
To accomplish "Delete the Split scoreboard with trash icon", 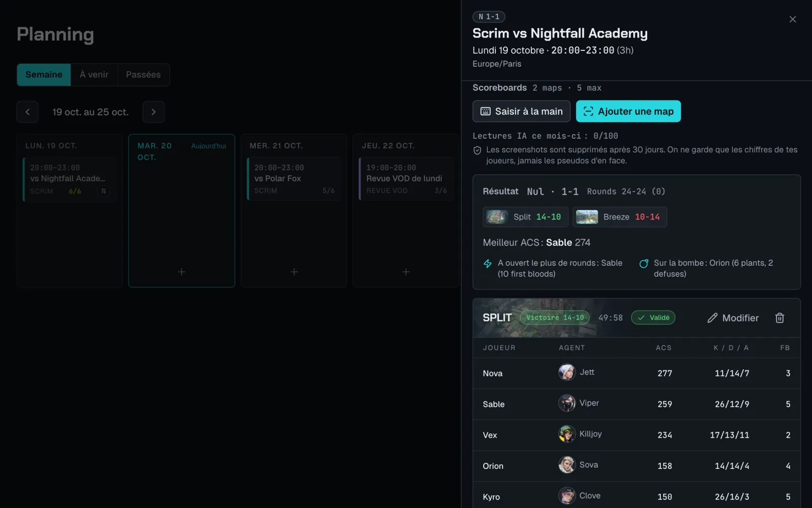I will pos(780,318).
